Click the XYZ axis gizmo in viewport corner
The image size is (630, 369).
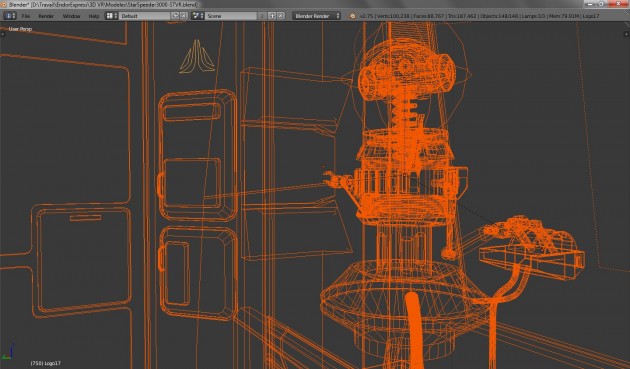click(8, 351)
